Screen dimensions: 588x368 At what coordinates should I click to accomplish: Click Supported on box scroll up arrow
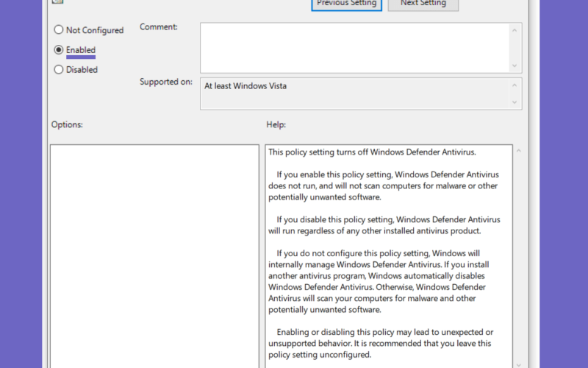[x=514, y=85]
